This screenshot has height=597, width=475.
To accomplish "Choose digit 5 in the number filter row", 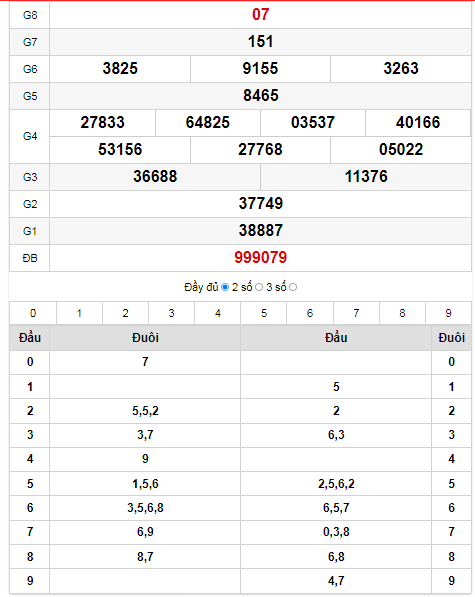I will [264, 313].
